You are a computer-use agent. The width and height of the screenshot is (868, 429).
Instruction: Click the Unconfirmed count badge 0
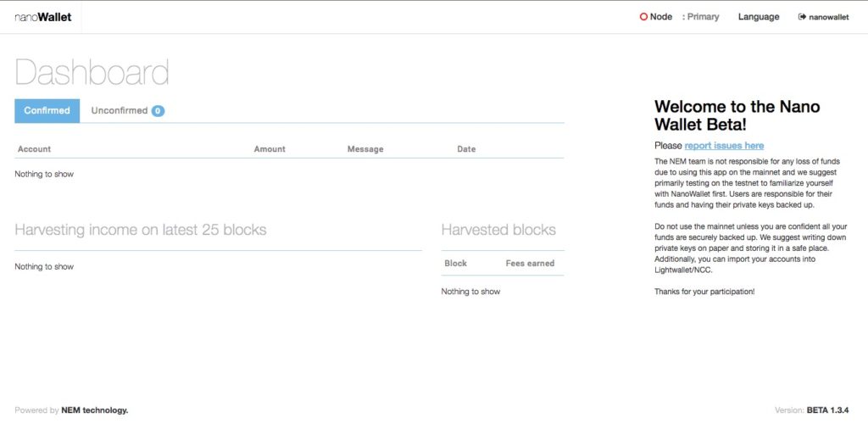click(x=158, y=111)
